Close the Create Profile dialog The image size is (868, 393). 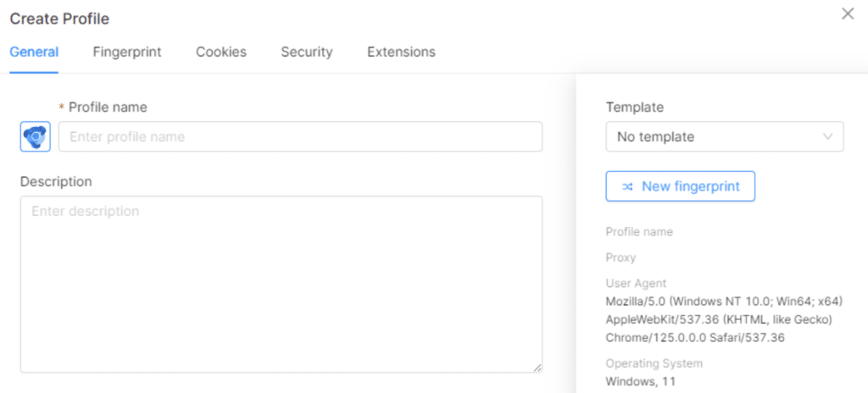[x=848, y=14]
